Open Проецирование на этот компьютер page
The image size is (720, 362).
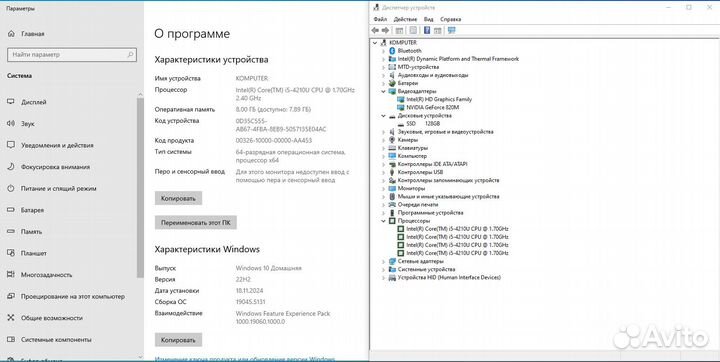click(73, 296)
